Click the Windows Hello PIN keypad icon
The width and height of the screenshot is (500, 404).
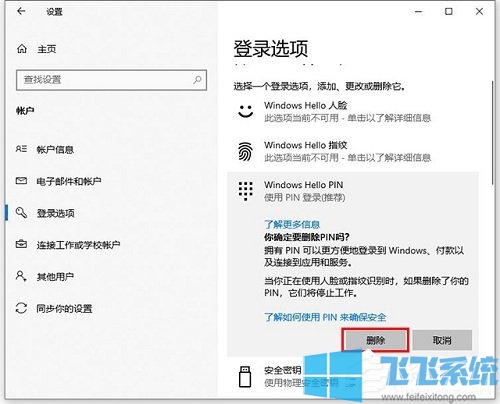pos(246,191)
